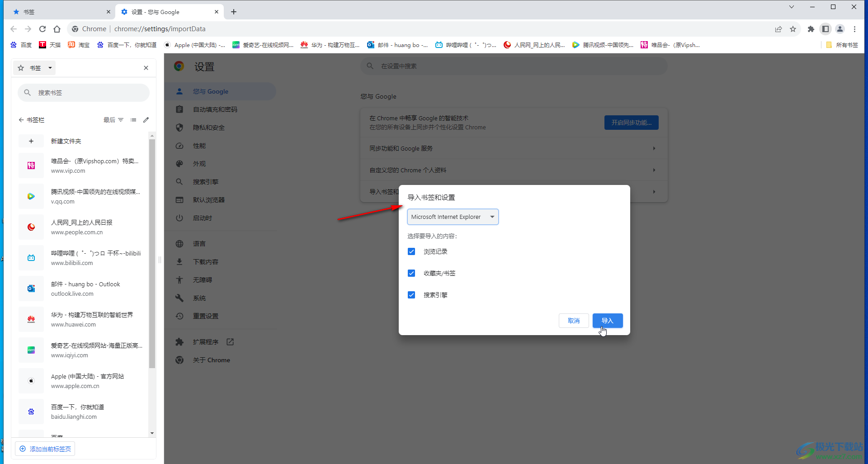Open the 爱奇艺 bookmark in side panel
Viewport: 868px width, 464px height.
pos(84,350)
